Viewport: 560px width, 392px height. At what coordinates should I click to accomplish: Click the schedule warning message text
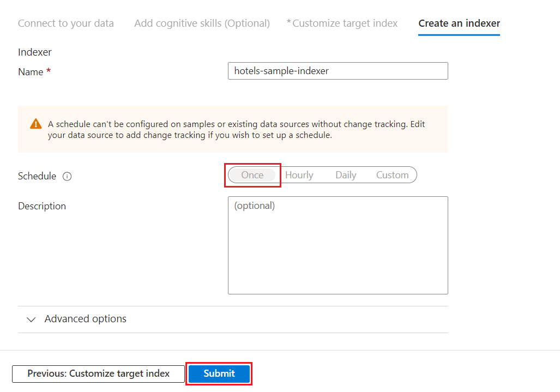(x=236, y=129)
